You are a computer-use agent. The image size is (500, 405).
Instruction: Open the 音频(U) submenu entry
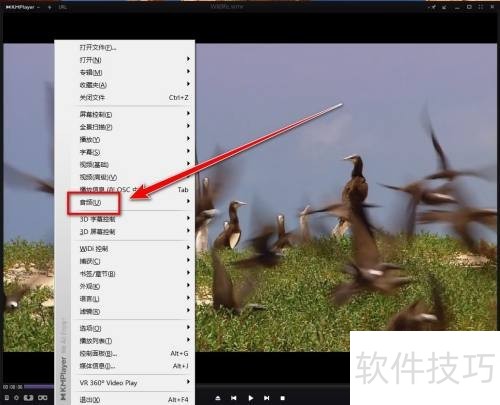(133, 202)
